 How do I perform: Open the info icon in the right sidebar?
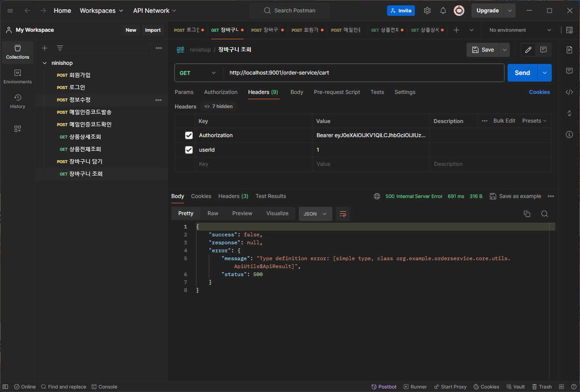(x=569, y=134)
